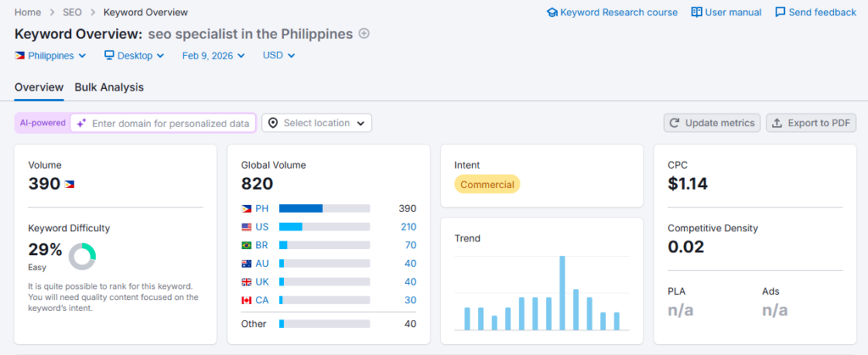Click the Philippines flag next to Volume 390
868x355 pixels.
point(70,185)
